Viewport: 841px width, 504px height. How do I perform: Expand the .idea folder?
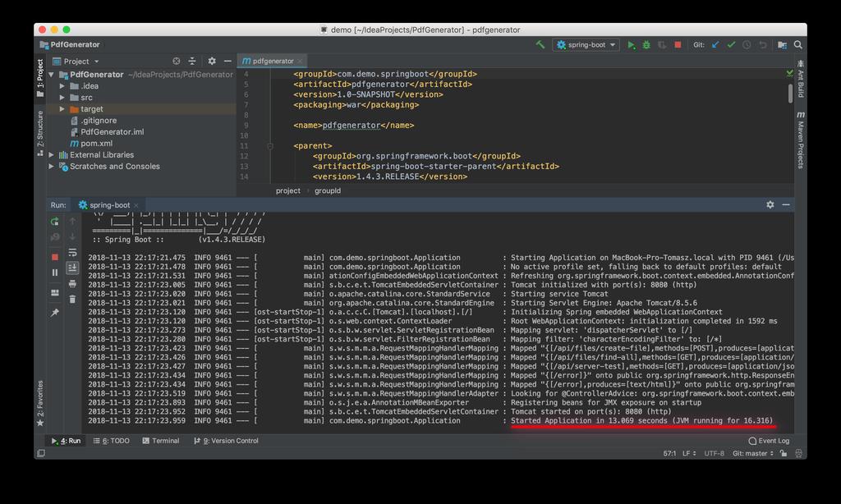[62, 86]
